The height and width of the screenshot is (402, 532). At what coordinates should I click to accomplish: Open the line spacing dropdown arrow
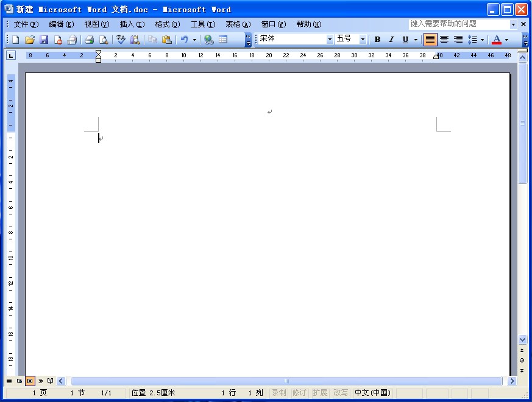click(482, 40)
